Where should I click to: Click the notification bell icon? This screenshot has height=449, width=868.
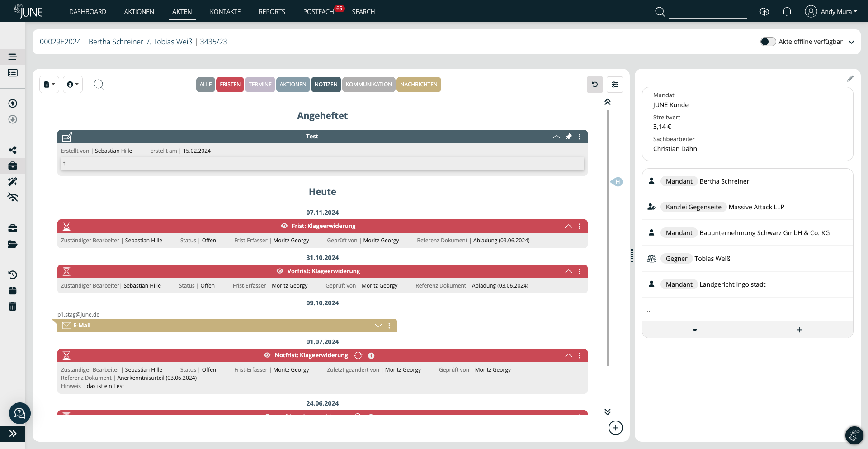click(x=787, y=12)
